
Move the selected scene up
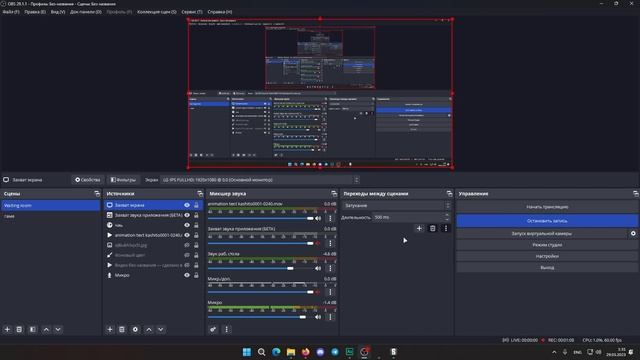pos(46,329)
